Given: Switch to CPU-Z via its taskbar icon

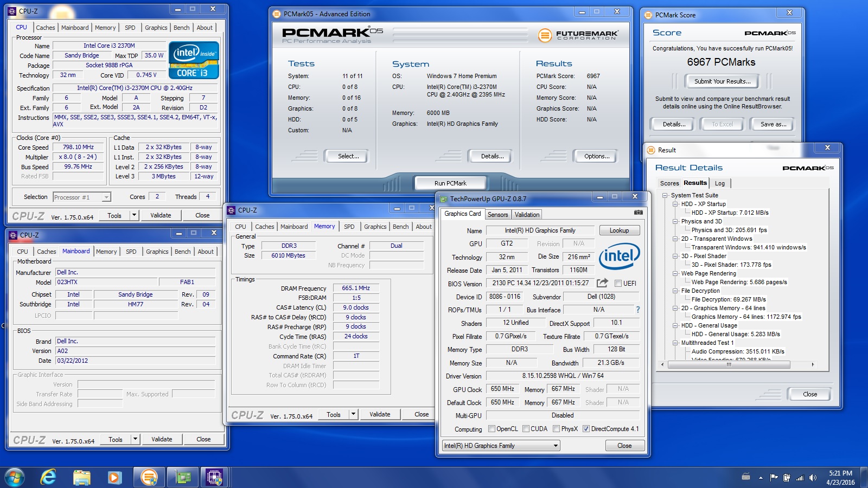Looking at the screenshot, I should pos(215,477).
